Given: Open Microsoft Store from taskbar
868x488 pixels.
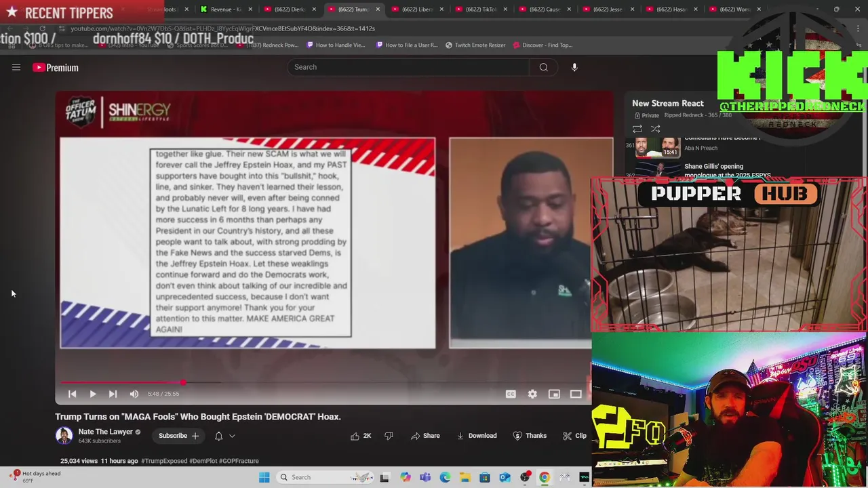Looking at the screenshot, I should [x=485, y=477].
